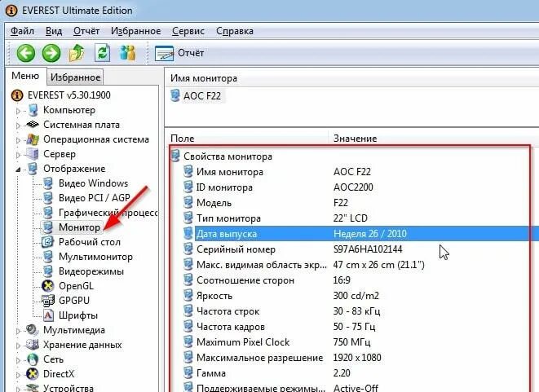Select Графический процессор tree item

coord(108,213)
